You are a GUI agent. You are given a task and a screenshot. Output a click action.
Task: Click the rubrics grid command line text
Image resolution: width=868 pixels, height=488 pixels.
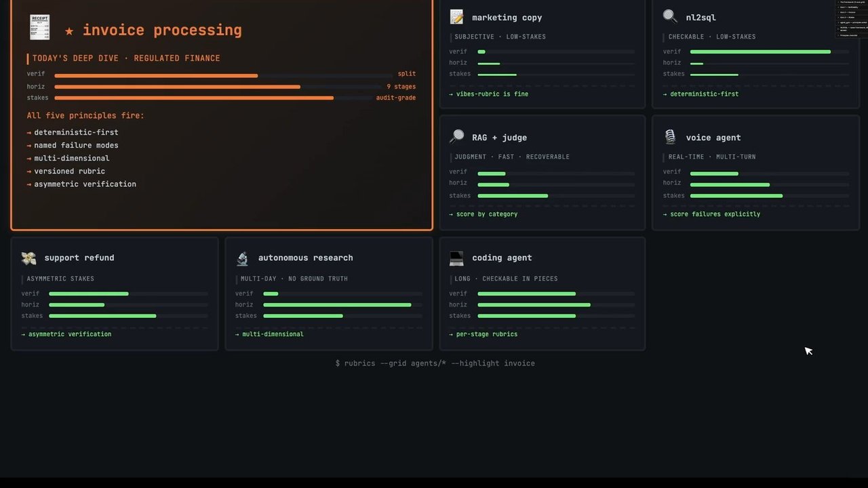pos(435,363)
